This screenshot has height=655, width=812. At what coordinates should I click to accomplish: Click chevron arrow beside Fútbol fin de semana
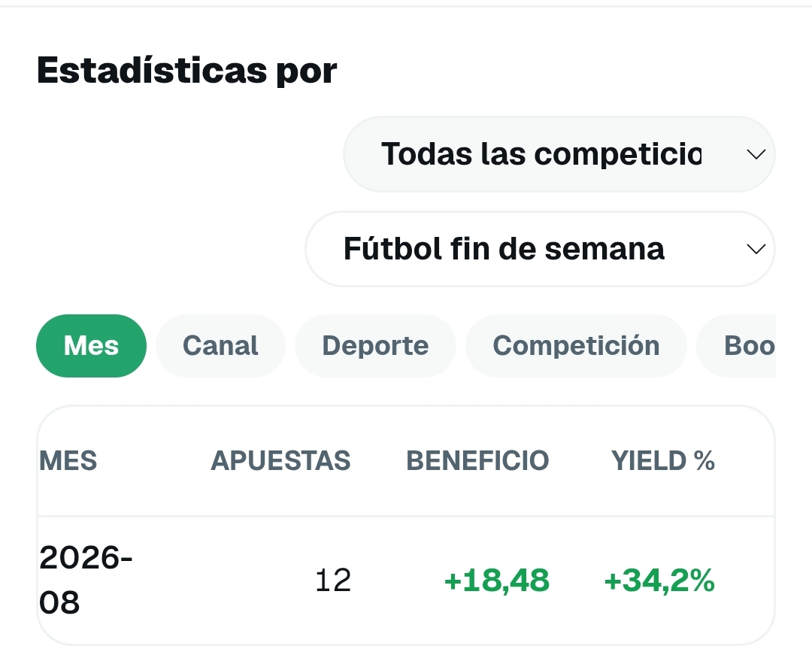tap(756, 249)
